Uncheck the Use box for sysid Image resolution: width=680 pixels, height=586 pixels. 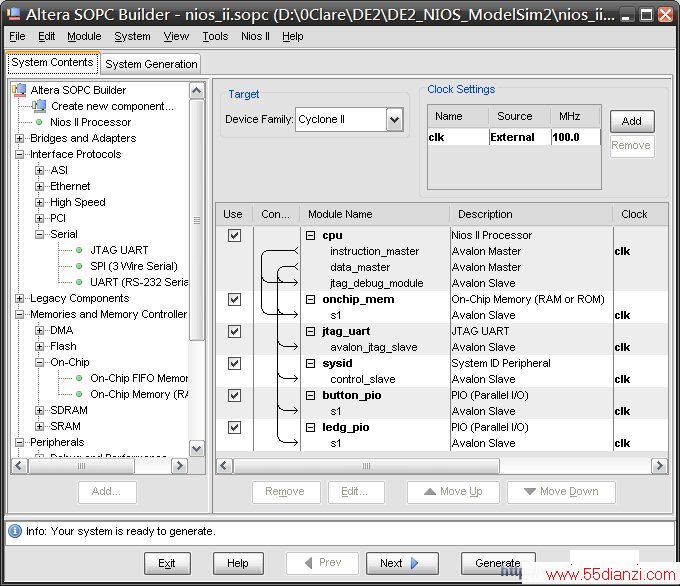234,363
